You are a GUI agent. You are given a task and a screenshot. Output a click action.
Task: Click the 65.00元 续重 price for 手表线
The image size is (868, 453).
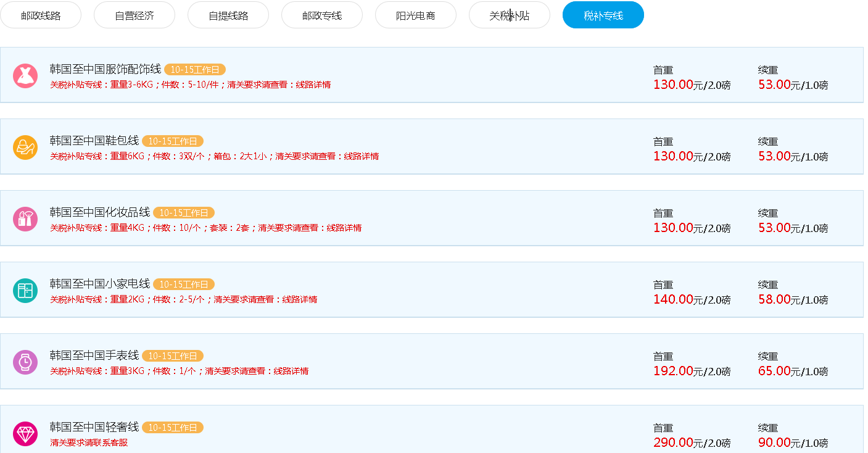(x=780, y=371)
